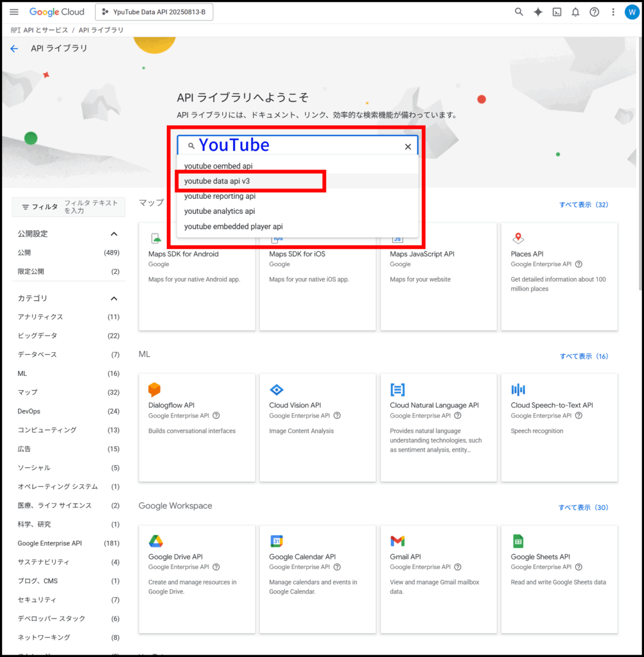Clear the YouTube search text
644x657 pixels.
tap(408, 147)
